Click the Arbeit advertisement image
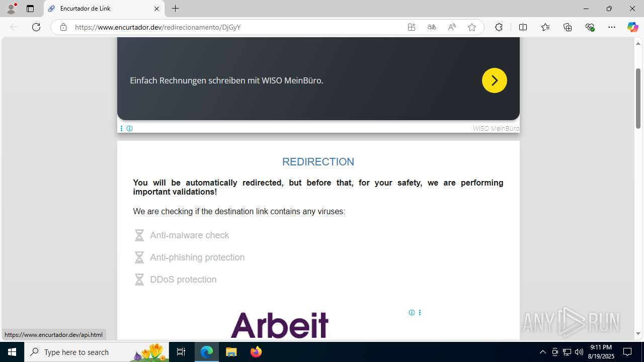Image resolution: width=644 pixels, height=362 pixels. click(280, 325)
